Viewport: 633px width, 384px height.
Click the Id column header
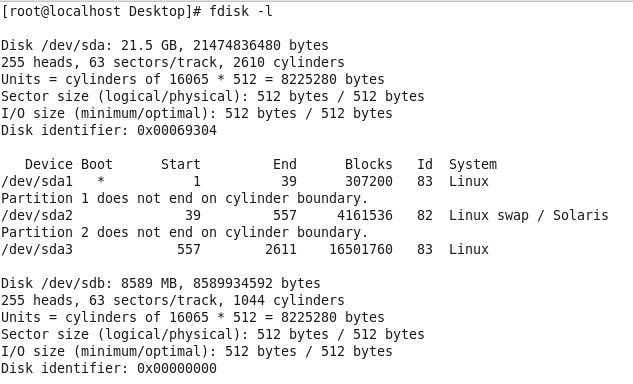pyautogui.click(x=425, y=164)
